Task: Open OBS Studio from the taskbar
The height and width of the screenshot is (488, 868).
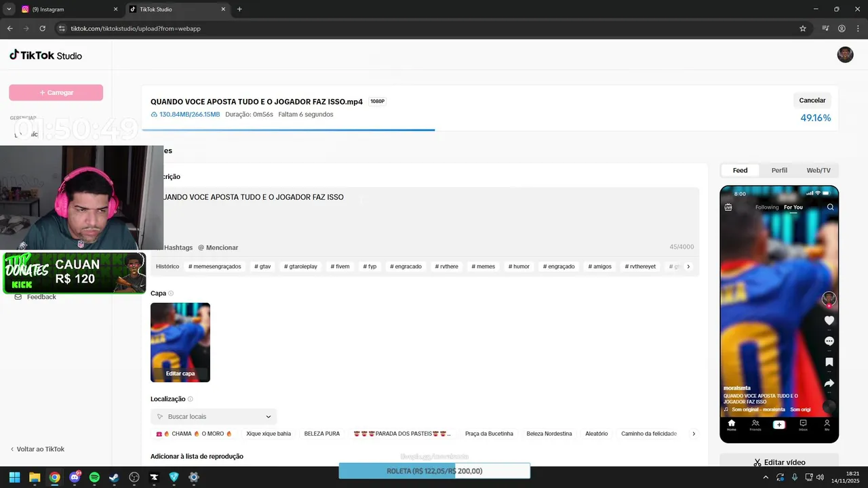Action: click(x=134, y=477)
